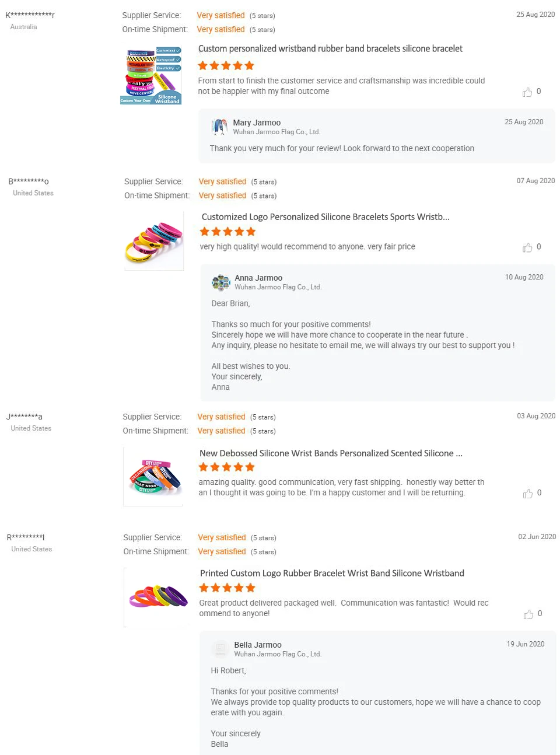
Task: Open Customized Logo Silicone Bracelets thumbnail
Action: pyautogui.click(x=155, y=241)
